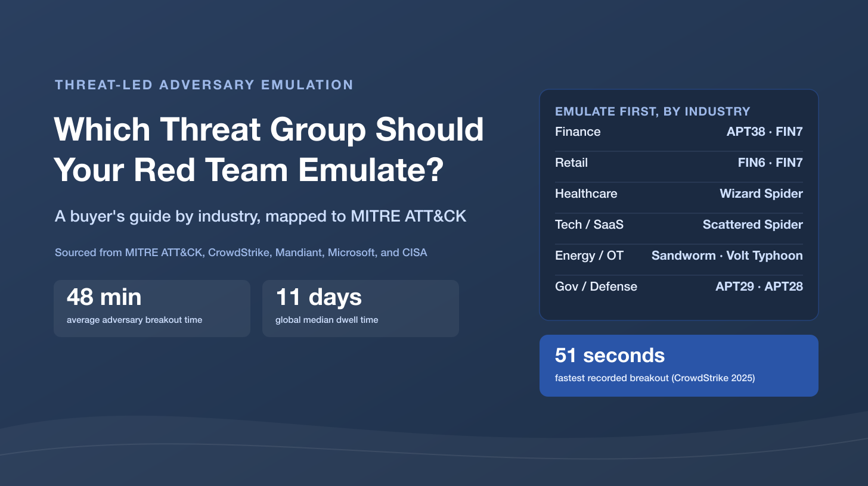Click the 'Energy / OT' industry label
868x486 pixels.
(589, 256)
